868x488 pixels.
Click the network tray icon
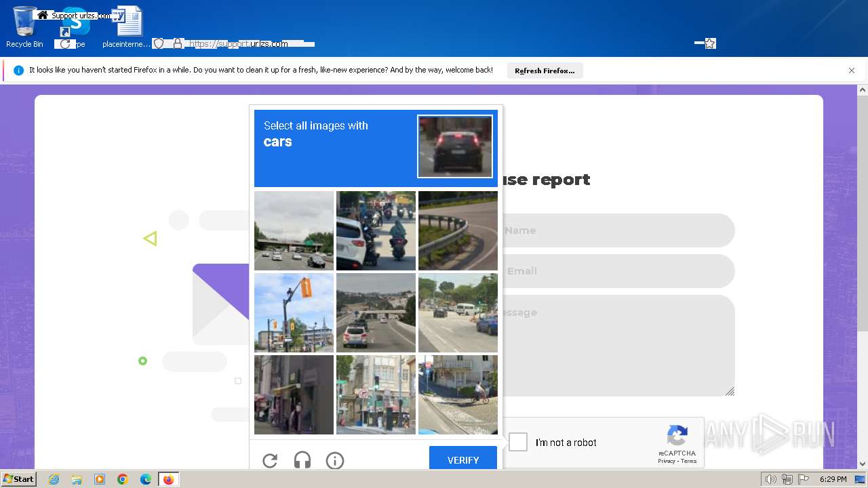tap(787, 479)
